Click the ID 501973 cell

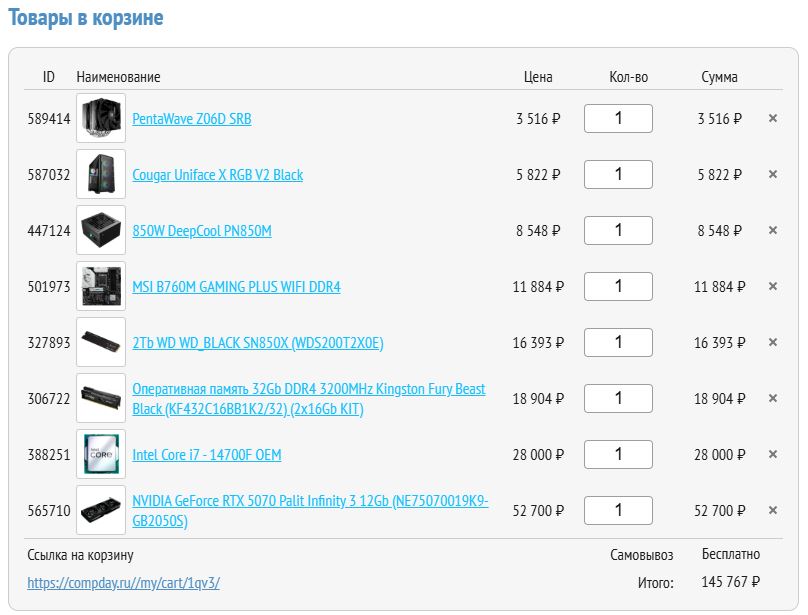point(49,287)
